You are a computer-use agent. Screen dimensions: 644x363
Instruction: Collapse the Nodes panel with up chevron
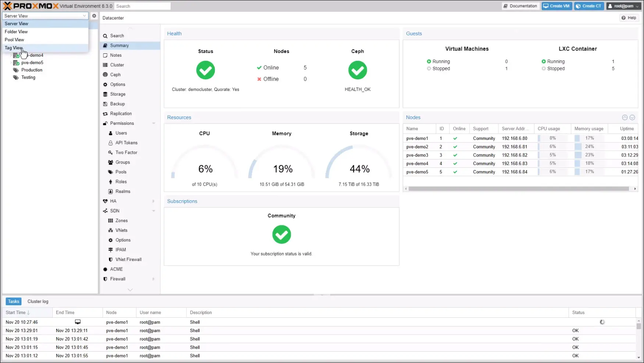(625, 117)
